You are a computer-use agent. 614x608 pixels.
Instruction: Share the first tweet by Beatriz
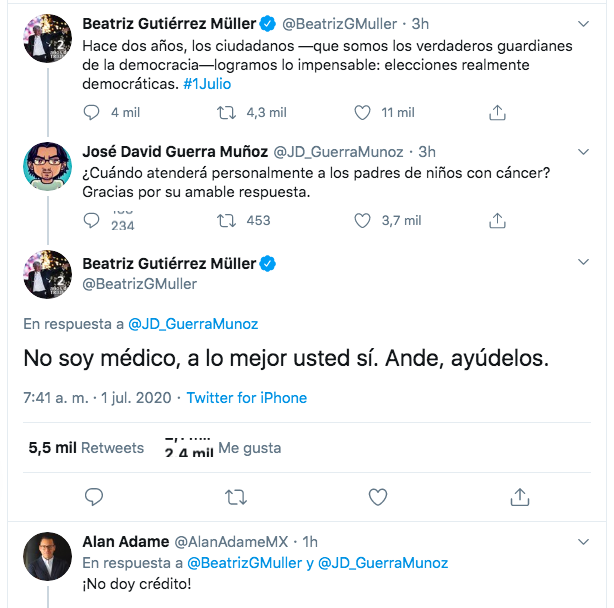498,113
